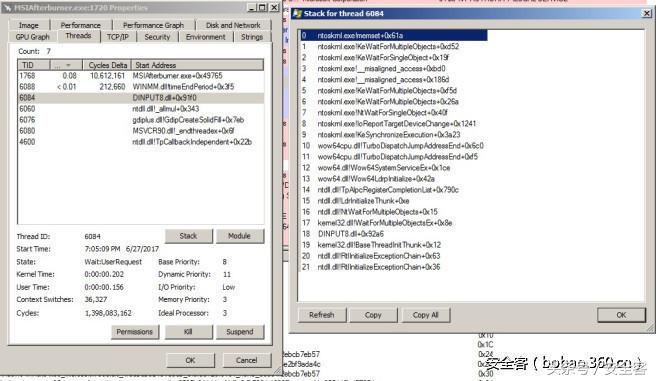Select thread 6084 DINPUT8.dll row

(141, 98)
